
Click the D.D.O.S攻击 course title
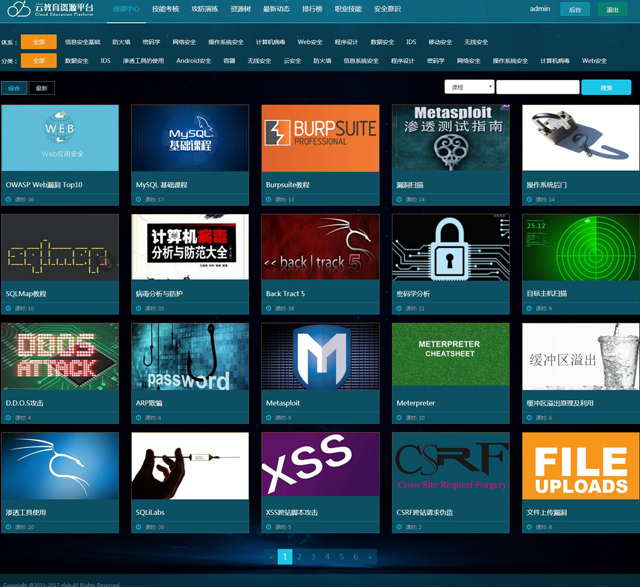[24, 403]
